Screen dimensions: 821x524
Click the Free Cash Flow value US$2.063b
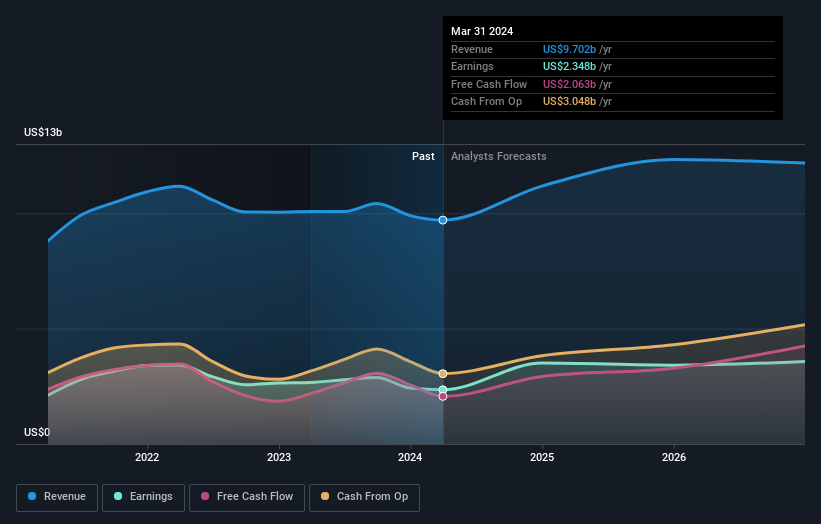[569, 84]
